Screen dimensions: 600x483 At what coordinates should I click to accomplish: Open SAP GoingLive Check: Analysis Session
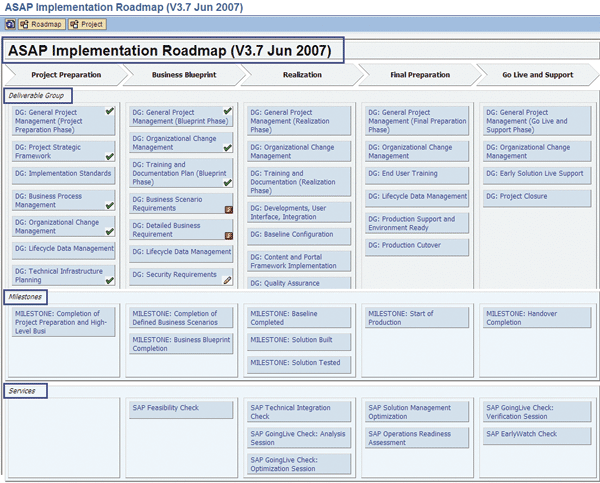[x=299, y=438]
